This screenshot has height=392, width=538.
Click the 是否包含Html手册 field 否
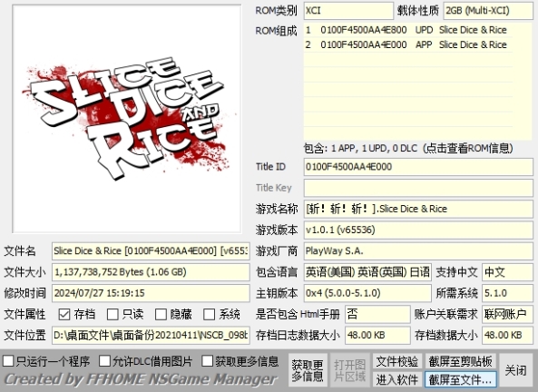pos(377,314)
